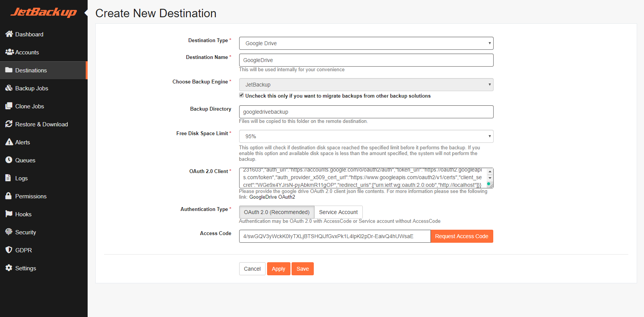
Task: Open the Free Disk Space Limit dropdown
Action: [366, 136]
